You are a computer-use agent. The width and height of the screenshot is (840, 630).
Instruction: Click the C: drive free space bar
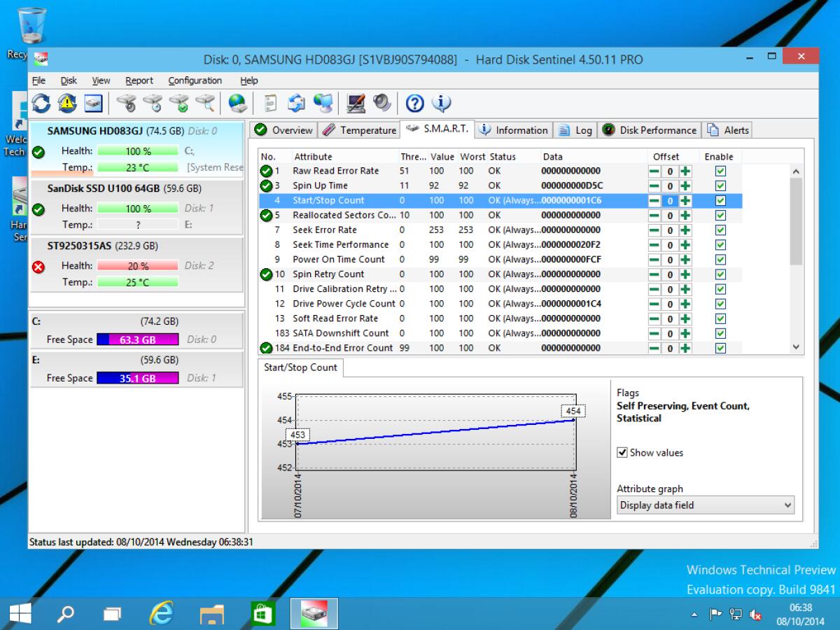[x=138, y=339]
